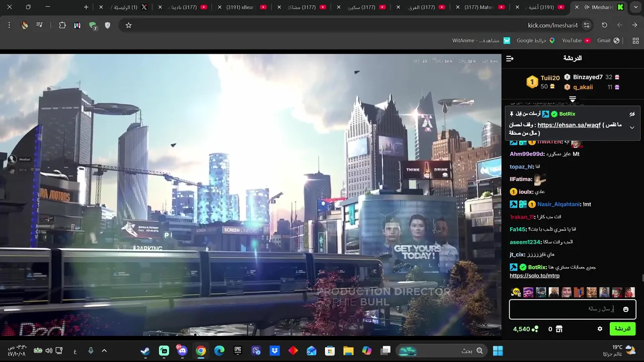The height and width of the screenshot is (362, 644).
Task: Click the green chat send button
Action: click(622, 329)
